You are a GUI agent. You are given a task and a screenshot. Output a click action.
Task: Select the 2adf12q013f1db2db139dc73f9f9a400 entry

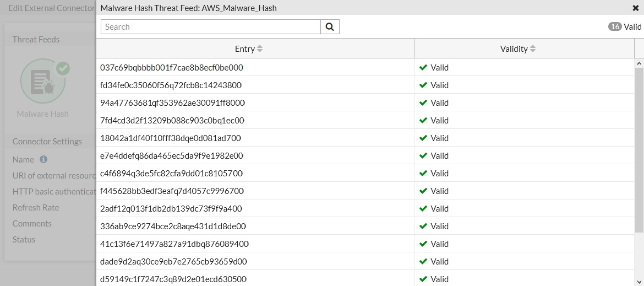pyautogui.click(x=171, y=209)
